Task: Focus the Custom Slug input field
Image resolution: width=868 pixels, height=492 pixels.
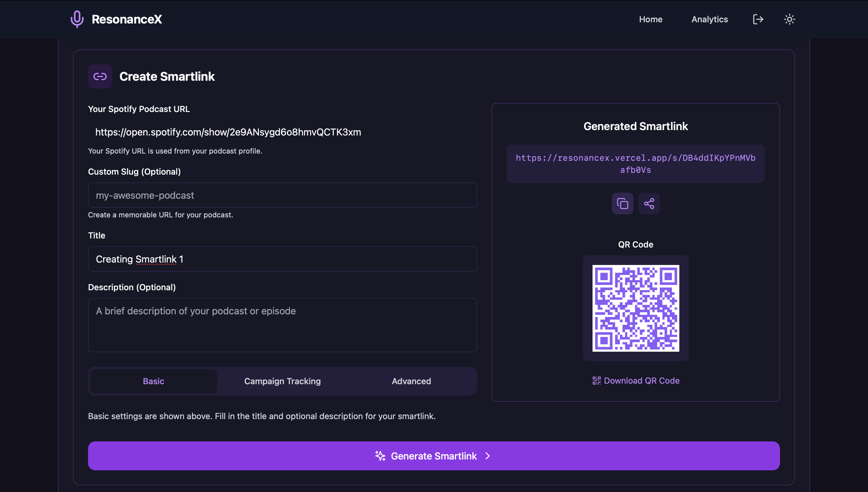Action: pos(282,195)
